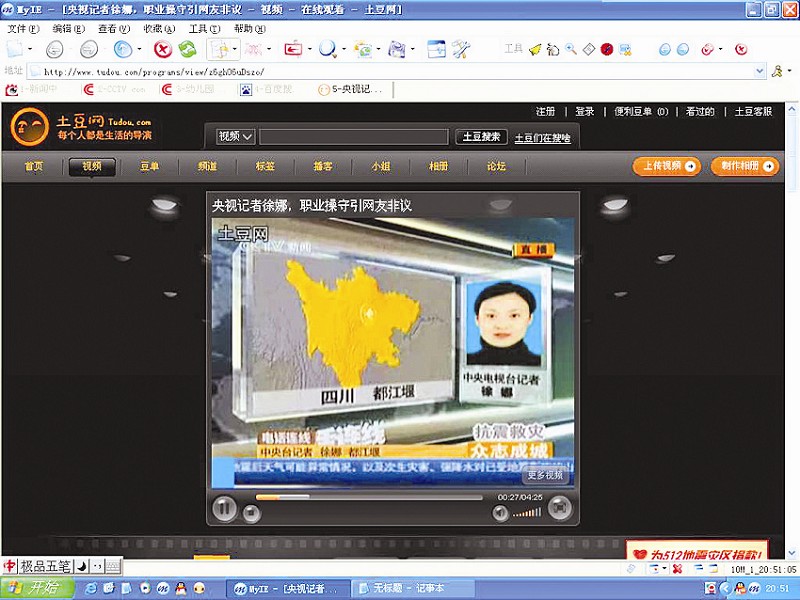Toggle fullscreen mode on the video player
The width and height of the screenshot is (800, 600).
(x=560, y=509)
